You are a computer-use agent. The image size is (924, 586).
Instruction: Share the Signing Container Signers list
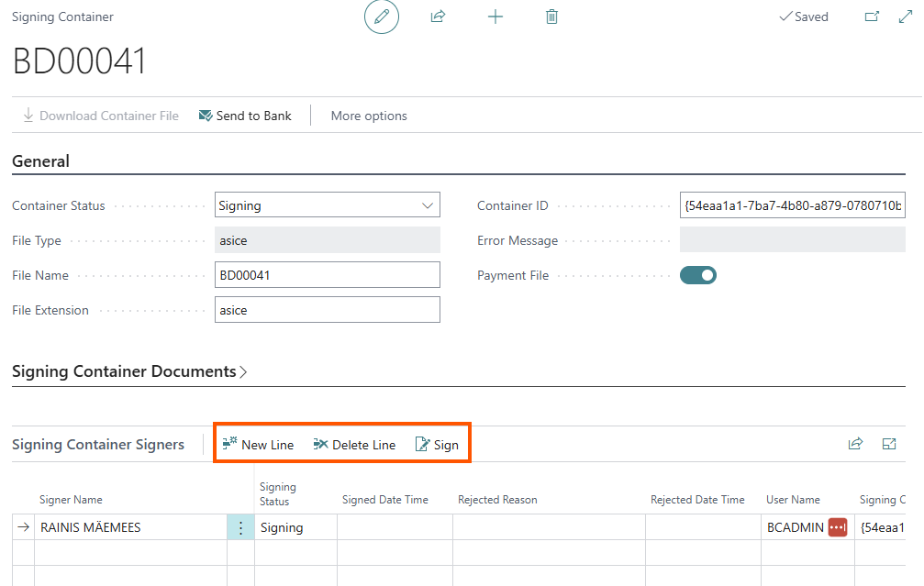tap(855, 444)
